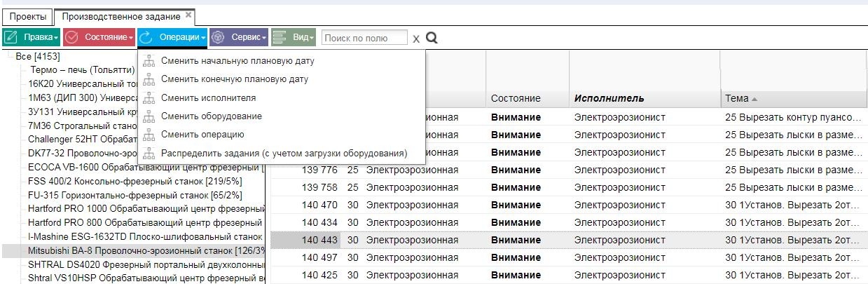Viewport: 868px width, 284px height.
Task: Click the refresh icon on Операции button
Action: click(x=146, y=37)
